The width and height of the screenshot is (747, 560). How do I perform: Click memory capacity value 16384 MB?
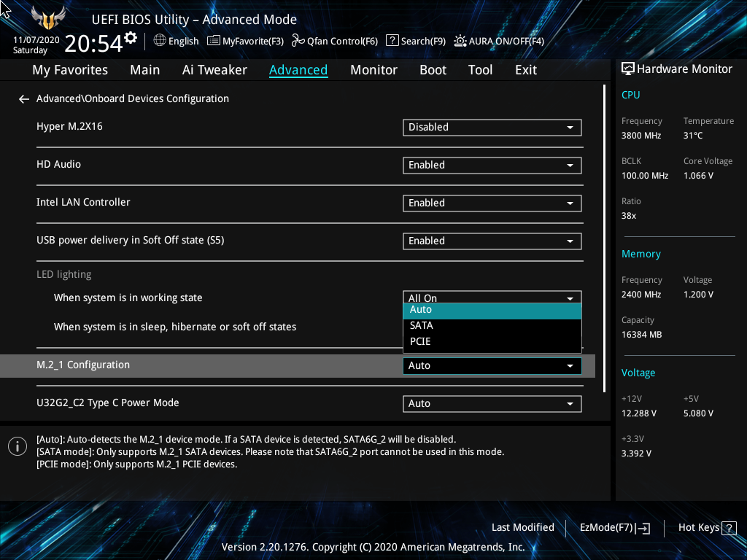click(x=642, y=335)
